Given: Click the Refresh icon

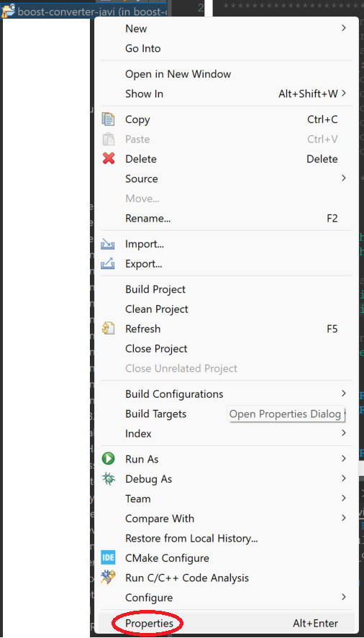Looking at the screenshot, I should click(109, 329).
